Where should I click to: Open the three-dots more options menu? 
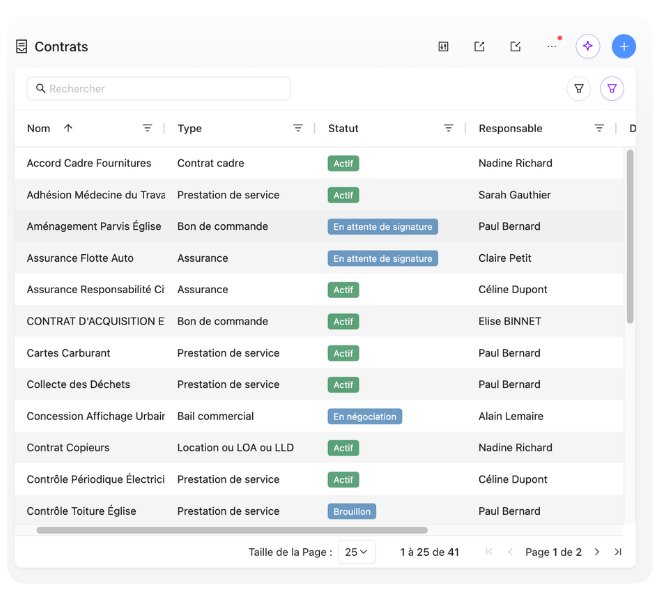click(x=552, y=46)
